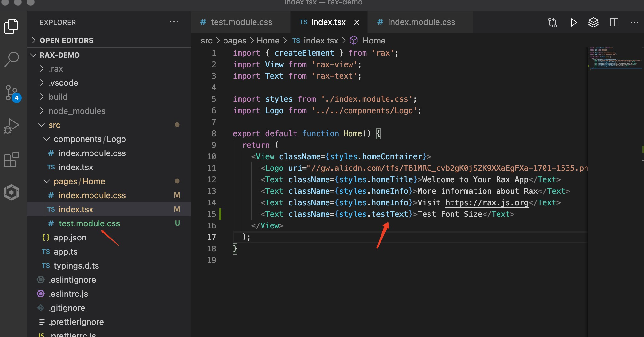Click the Logo uri string on line 11

coord(447,168)
